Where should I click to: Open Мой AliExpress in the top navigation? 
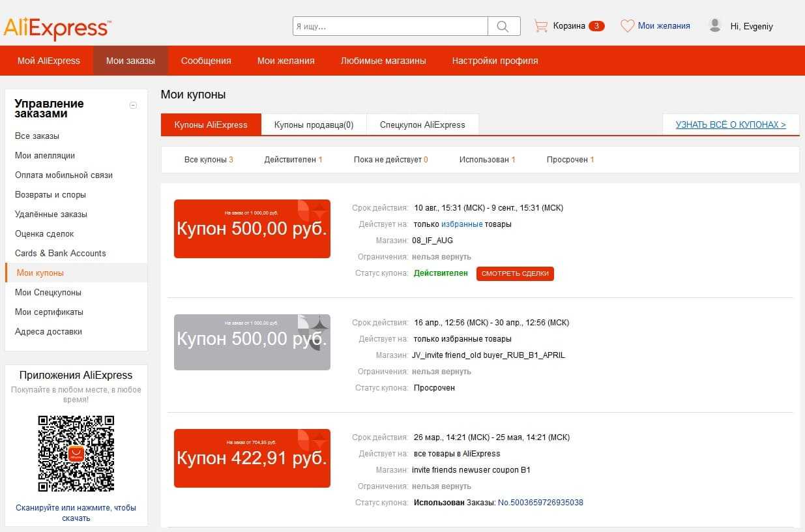coord(49,61)
